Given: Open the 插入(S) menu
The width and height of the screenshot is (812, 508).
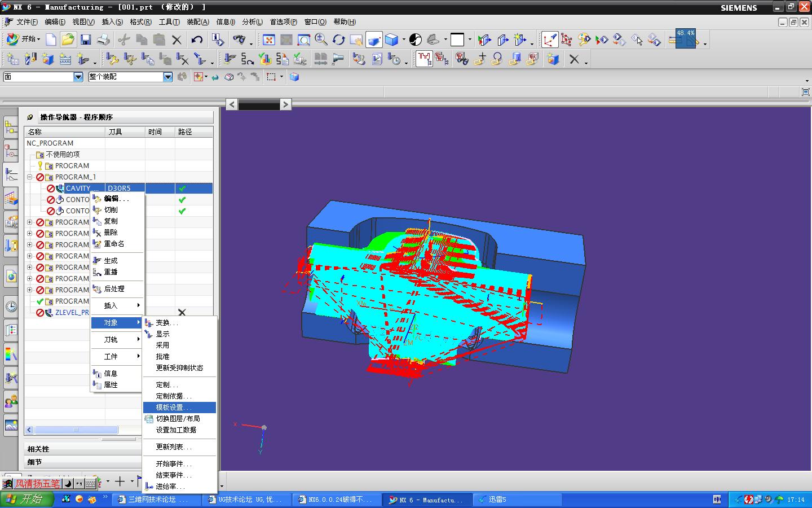Looking at the screenshot, I should click(112, 22).
